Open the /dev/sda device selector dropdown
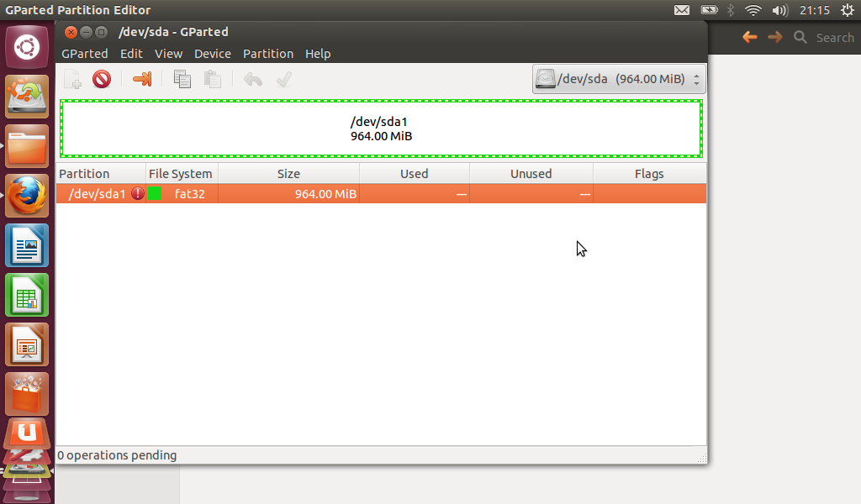 point(619,80)
